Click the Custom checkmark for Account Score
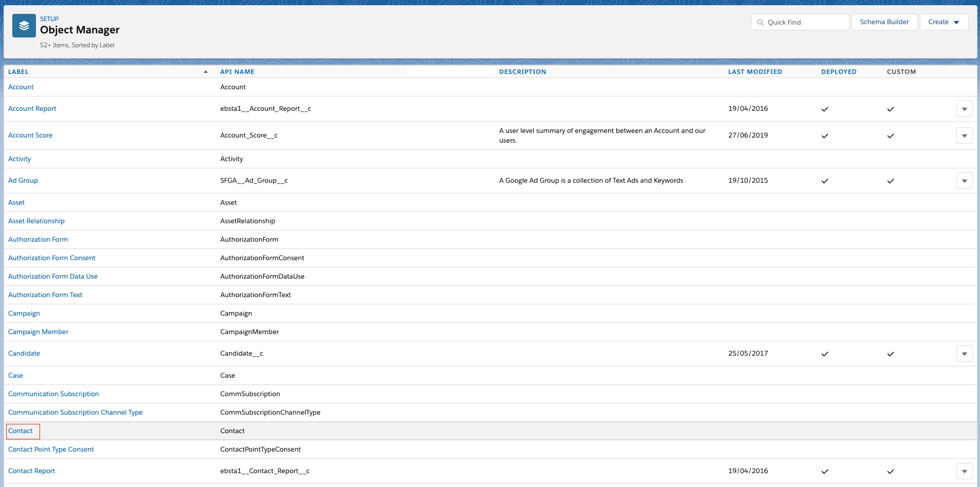The image size is (980, 487). 891,136
